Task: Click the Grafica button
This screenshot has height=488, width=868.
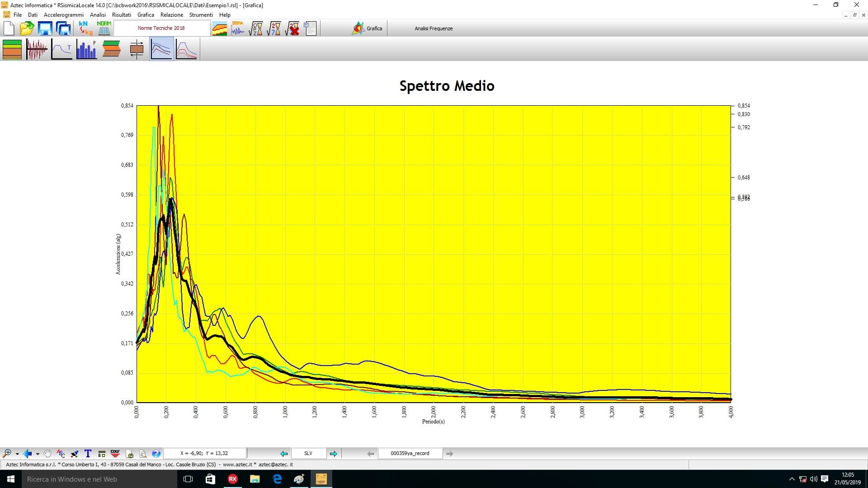Action: 367,28
